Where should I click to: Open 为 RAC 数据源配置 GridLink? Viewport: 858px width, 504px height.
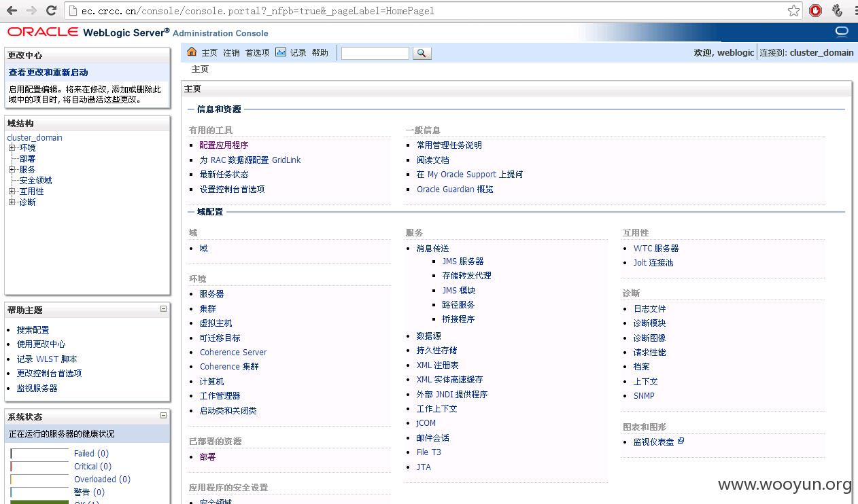(x=250, y=160)
